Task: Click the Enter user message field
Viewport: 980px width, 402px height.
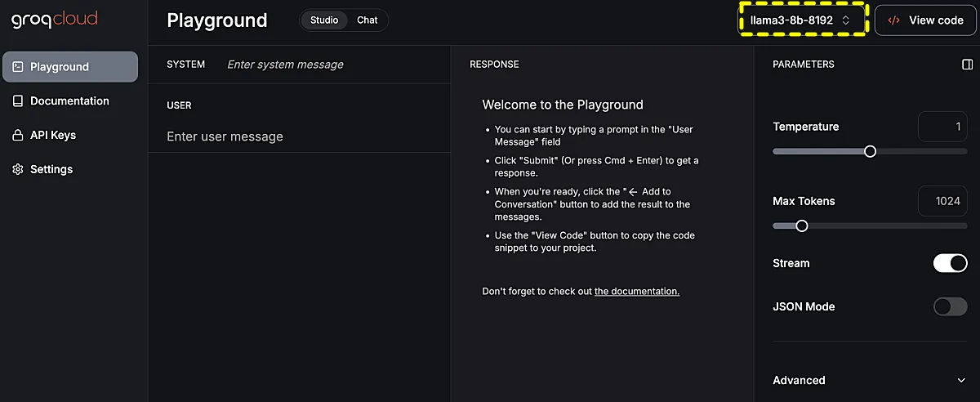Action: (x=299, y=136)
